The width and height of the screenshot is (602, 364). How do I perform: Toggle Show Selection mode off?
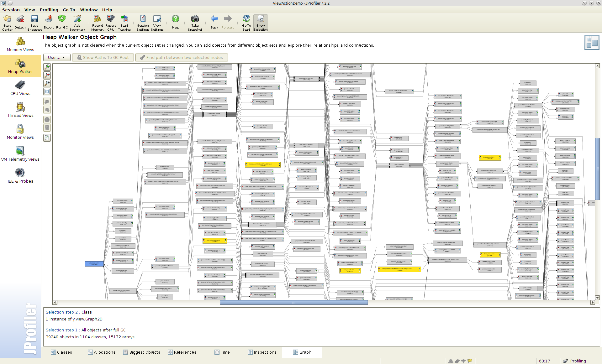(x=260, y=22)
